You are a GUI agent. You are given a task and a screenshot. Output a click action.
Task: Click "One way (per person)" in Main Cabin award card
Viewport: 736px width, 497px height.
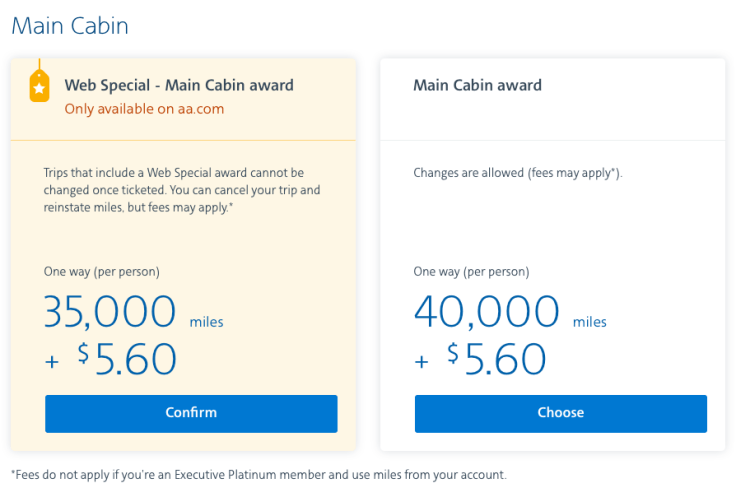tap(471, 272)
